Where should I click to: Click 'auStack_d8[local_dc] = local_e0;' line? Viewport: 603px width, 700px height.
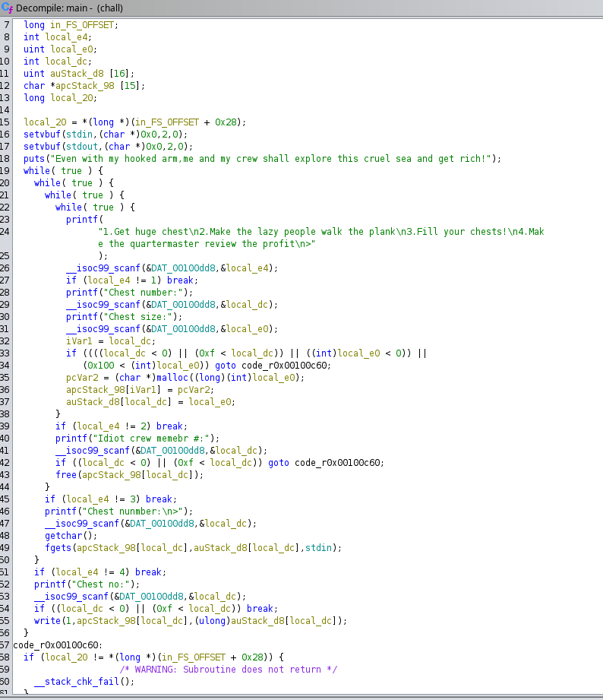(x=150, y=402)
